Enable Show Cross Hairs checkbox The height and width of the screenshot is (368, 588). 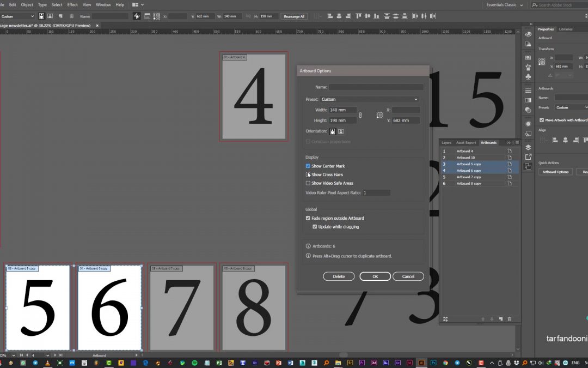pyautogui.click(x=308, y=174)
